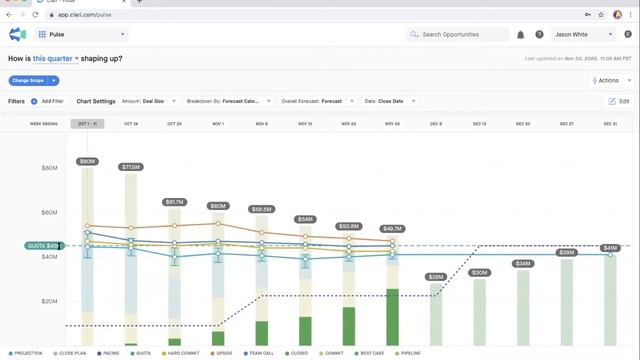
Task: Reload the page with refresh icon
Action: click(36, 15)
